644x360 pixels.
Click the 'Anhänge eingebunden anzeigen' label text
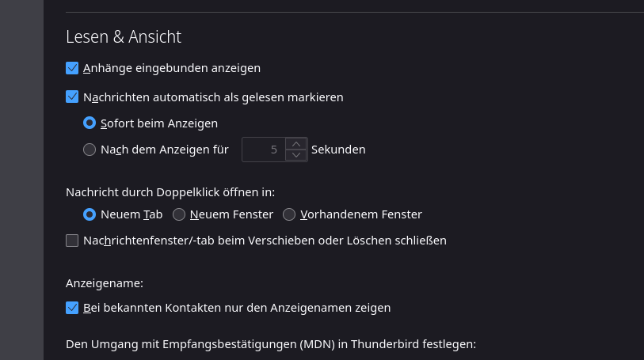click(x=172, y=68)
